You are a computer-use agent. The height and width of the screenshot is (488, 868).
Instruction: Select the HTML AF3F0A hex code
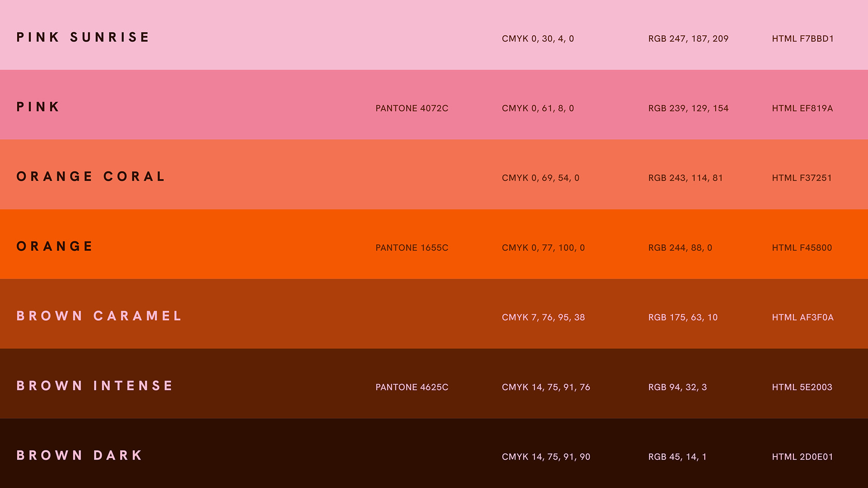802,318
